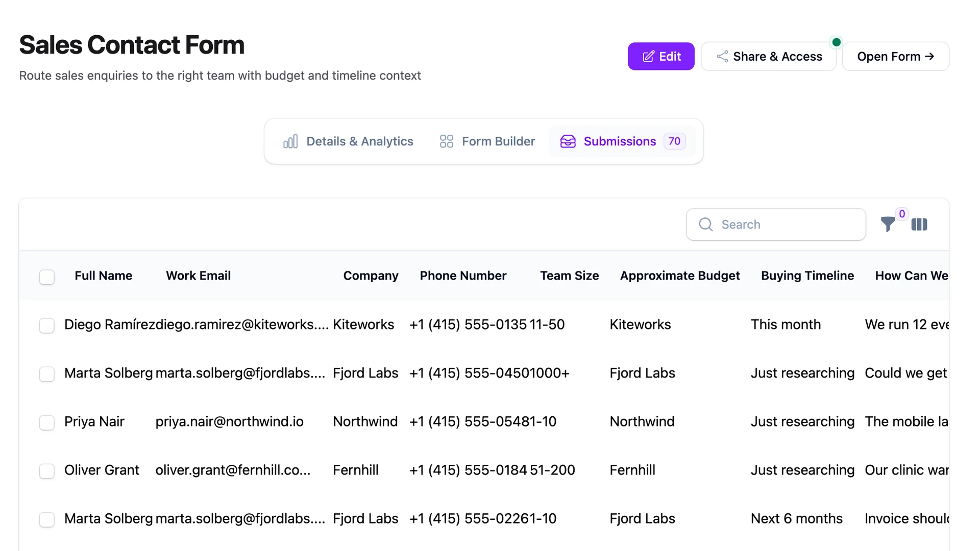Click the Approximate Budget column header
The width and height of the screenshot is (980, 551).
pyautogui.click(x=680, y=275)
